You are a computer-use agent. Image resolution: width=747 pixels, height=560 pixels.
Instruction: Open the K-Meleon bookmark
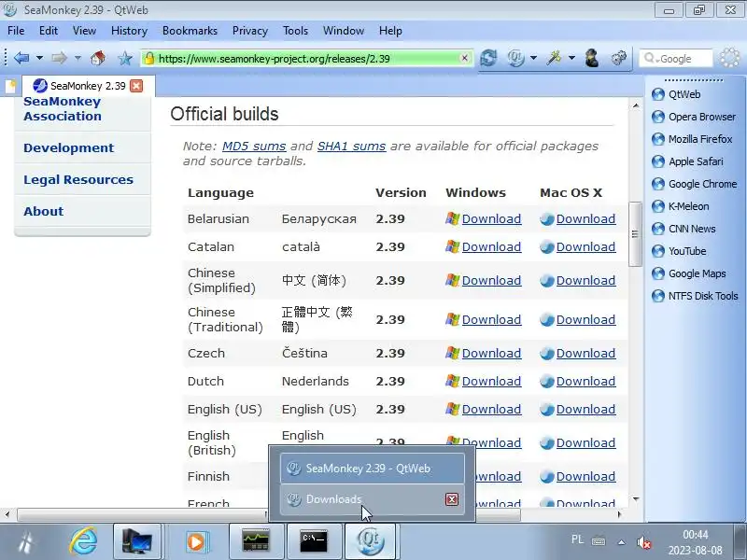pyautogui.click(x=680, y=206)
